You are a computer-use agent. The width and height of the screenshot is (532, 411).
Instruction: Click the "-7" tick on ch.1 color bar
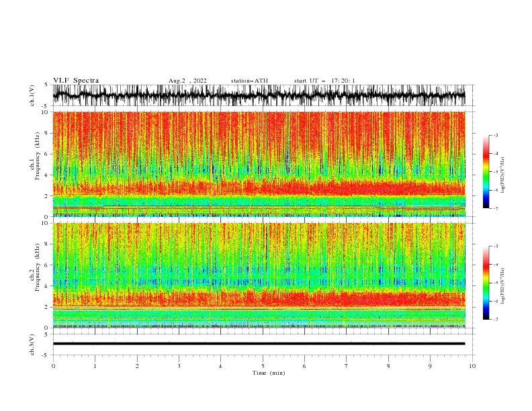[495, 208]
